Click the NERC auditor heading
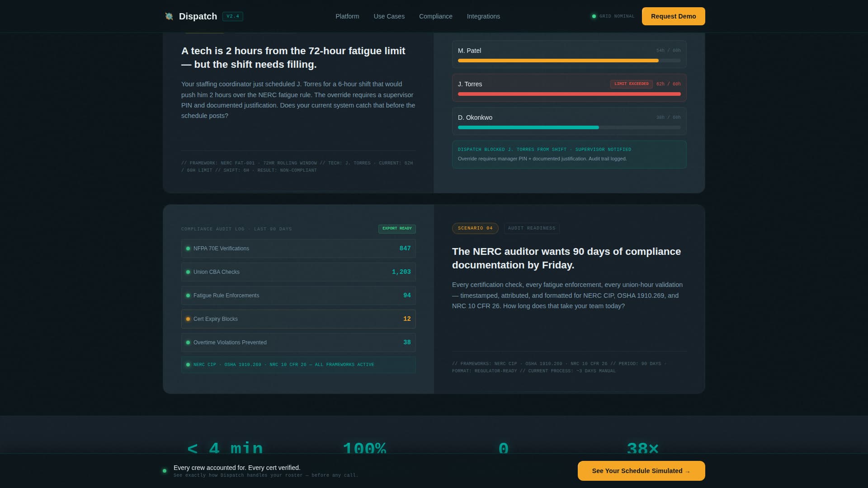The image size is (868, 488). [566, 258]
